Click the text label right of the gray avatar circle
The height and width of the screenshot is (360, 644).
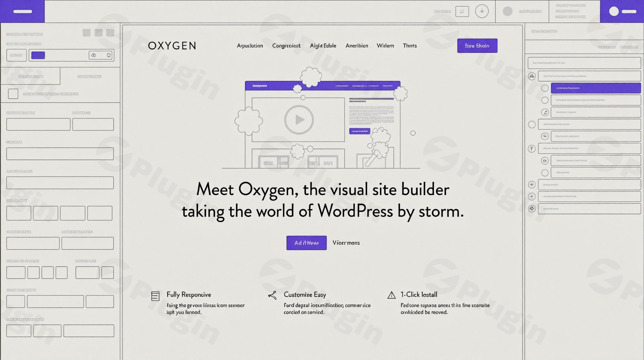click(530, 12)
